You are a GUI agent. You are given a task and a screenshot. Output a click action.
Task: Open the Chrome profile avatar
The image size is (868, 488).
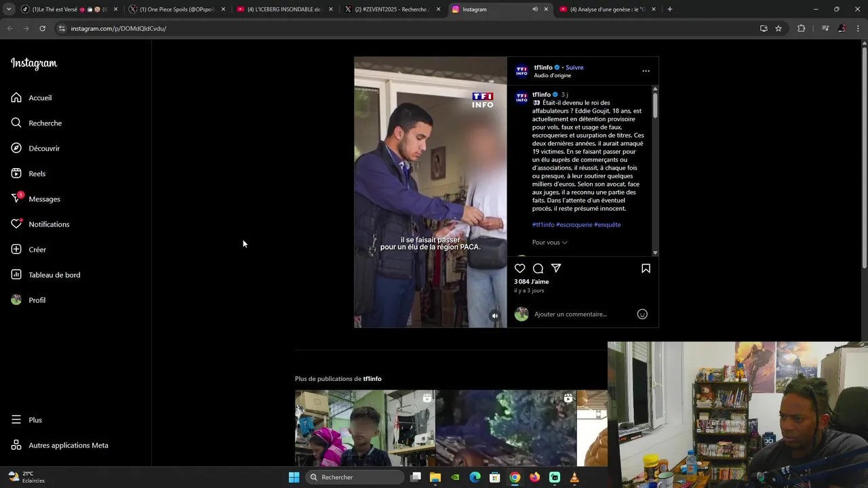pyautogui.click(x=842, y=28)
